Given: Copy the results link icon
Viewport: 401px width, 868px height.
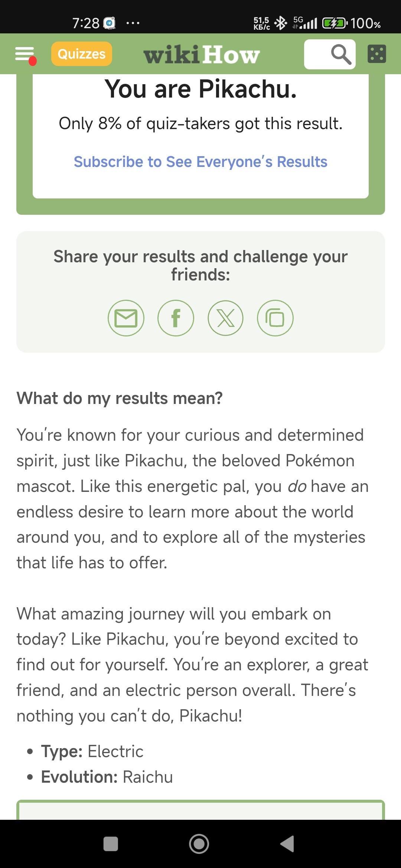Looking at the screenshot, I should (x=275, y=318).
